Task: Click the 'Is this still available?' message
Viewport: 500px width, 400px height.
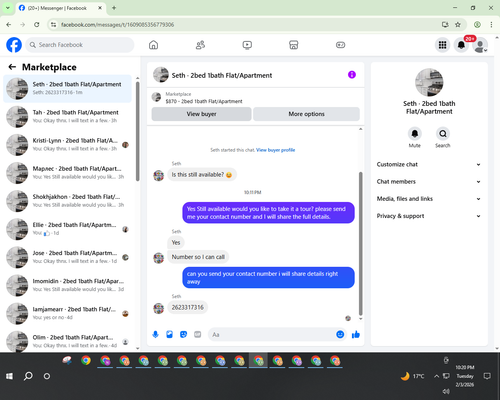Action: coord(202,175)
